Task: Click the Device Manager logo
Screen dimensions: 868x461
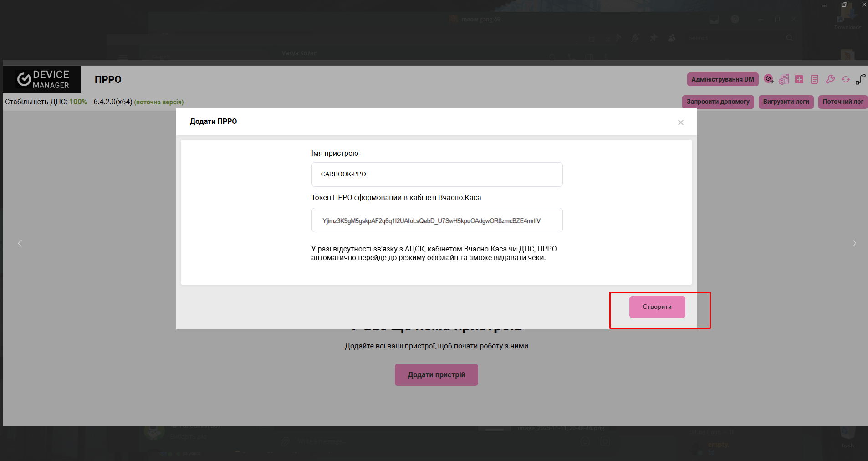Action: (x=42, y=79)
